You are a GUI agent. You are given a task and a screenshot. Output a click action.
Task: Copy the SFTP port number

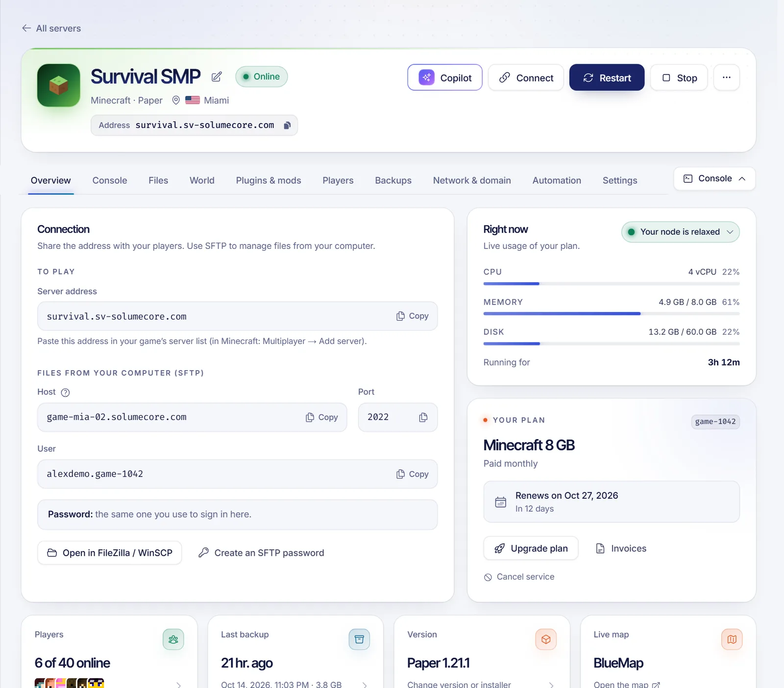click(x=423, y=417)
